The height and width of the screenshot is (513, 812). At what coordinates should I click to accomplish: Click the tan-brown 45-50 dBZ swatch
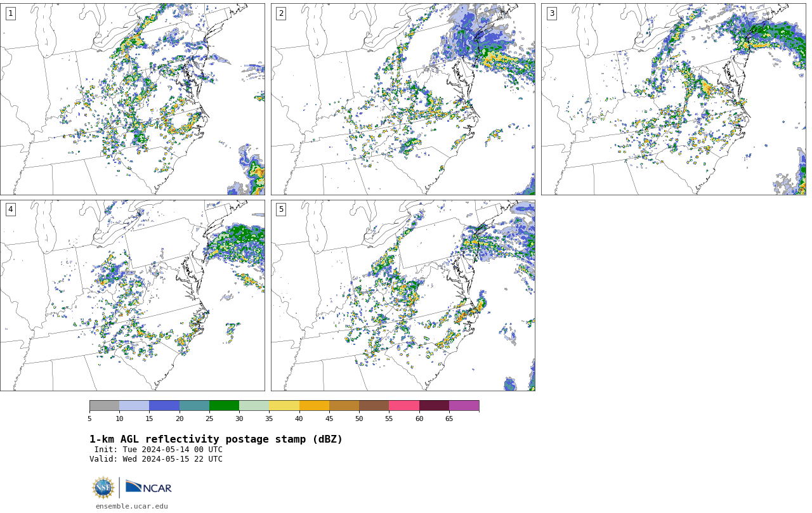344,406
